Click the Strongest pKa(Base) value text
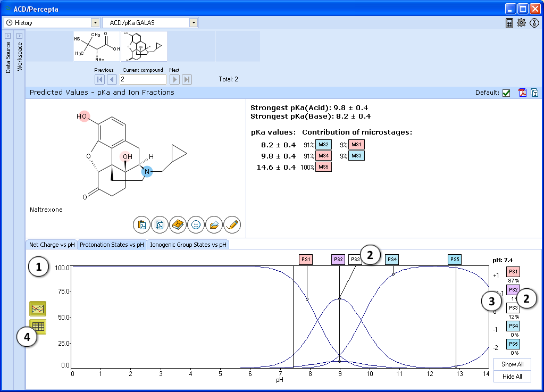Viewport: 544px width, 392px height. pyautogui.click(x=311, y=116)
